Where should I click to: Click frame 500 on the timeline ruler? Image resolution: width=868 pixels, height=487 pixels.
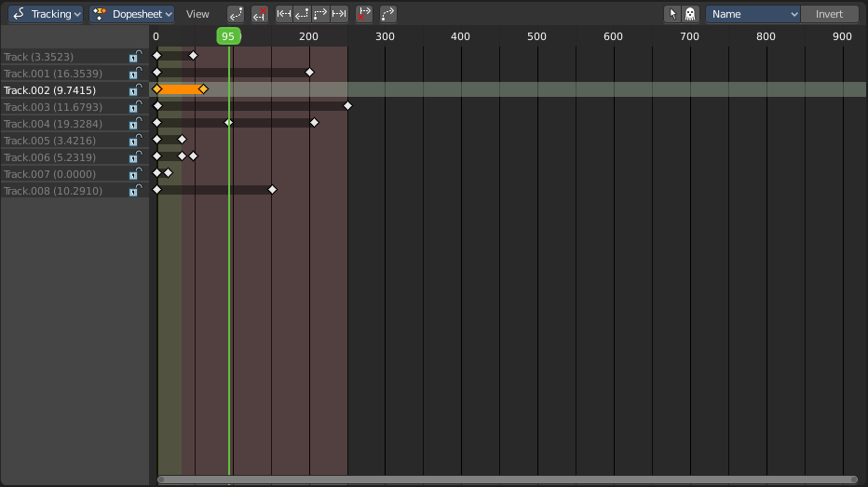tap(537, 36)
